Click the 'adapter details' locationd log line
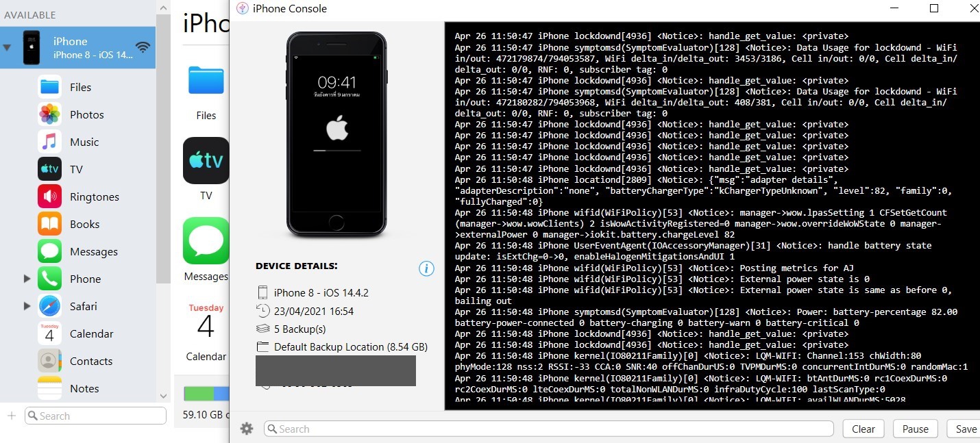 click(704, 190)
